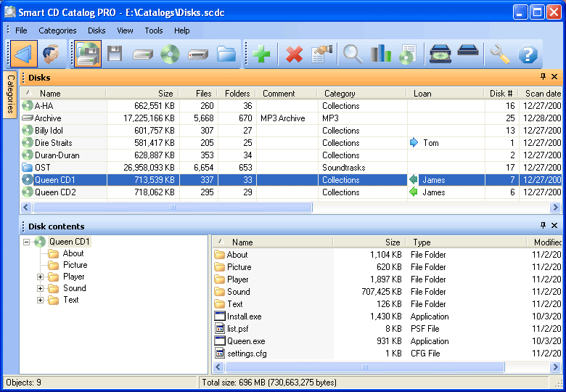This screenshot has width=566, height=392.
Task: Select the Dire Straits disk row
Action: point(54,143)
